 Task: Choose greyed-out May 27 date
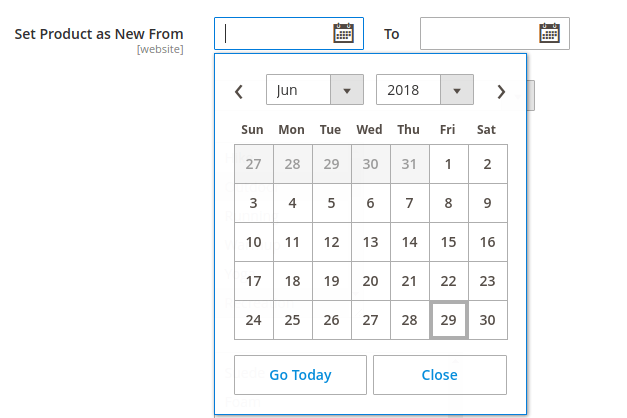coord(254,164)
